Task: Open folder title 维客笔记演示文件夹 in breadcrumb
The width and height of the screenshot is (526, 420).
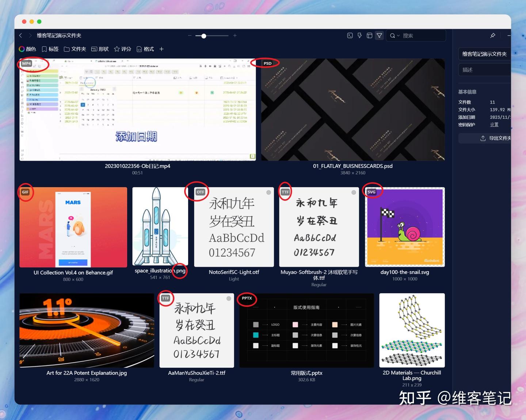Action: [59, 35]
